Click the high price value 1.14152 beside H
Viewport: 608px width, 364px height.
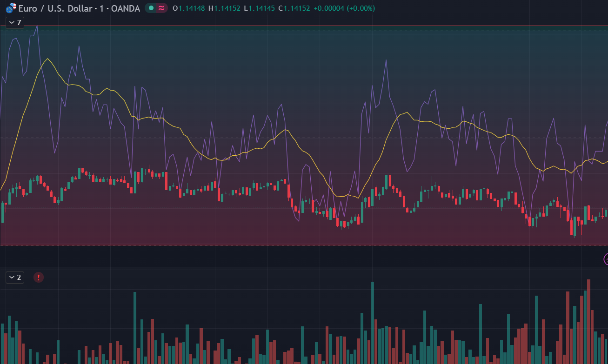(227, 8)
